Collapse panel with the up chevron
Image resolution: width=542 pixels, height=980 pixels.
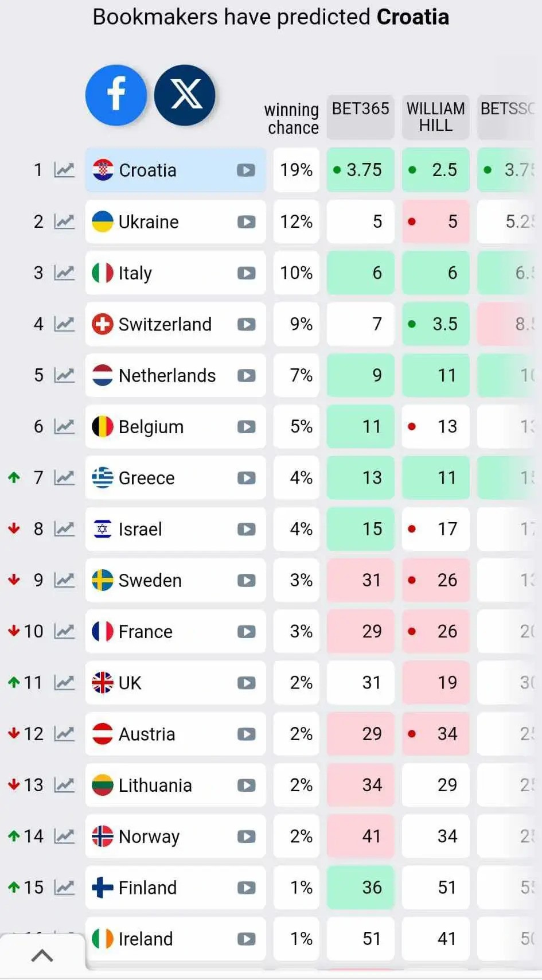(x=42, y=955)
